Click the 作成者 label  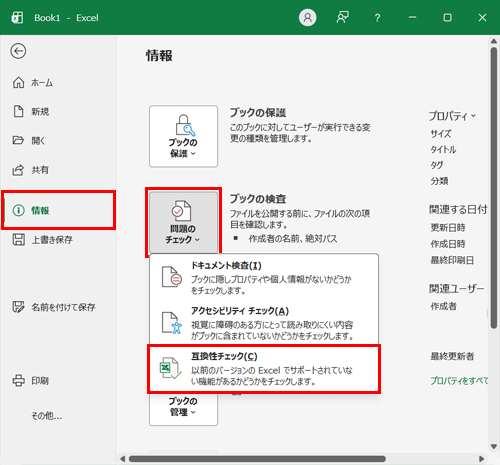[443, 306]
